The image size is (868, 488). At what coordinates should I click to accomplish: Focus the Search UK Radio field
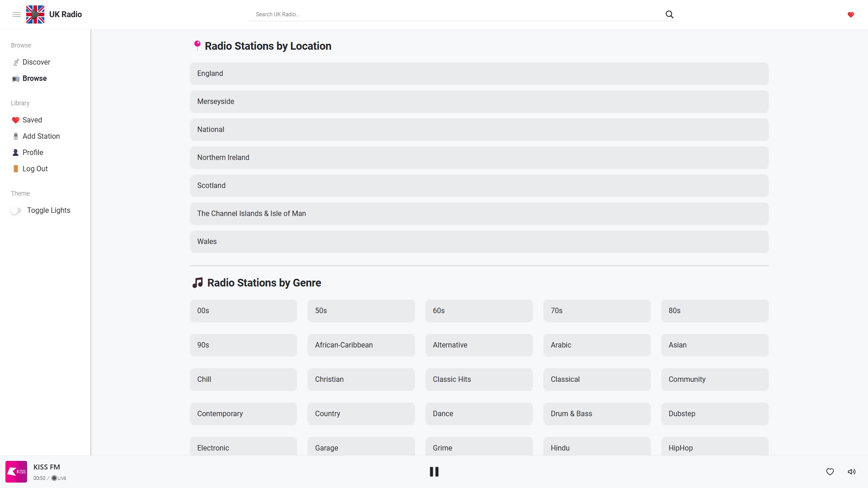pyautogui.click(x=456, y=14)
